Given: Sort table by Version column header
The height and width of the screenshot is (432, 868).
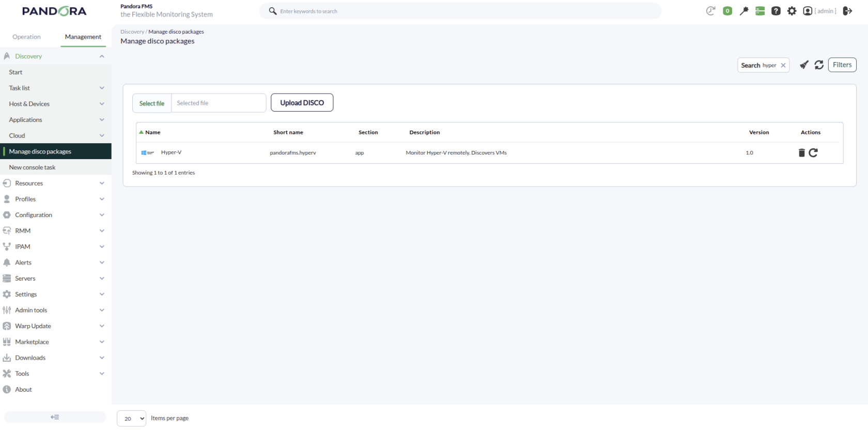Looking at the screenshot, I should click(759, 132).
